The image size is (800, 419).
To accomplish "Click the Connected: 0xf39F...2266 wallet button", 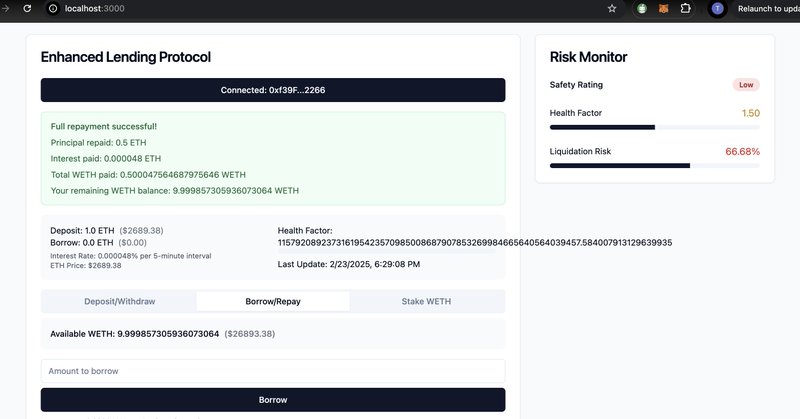I will click(273, 90).
